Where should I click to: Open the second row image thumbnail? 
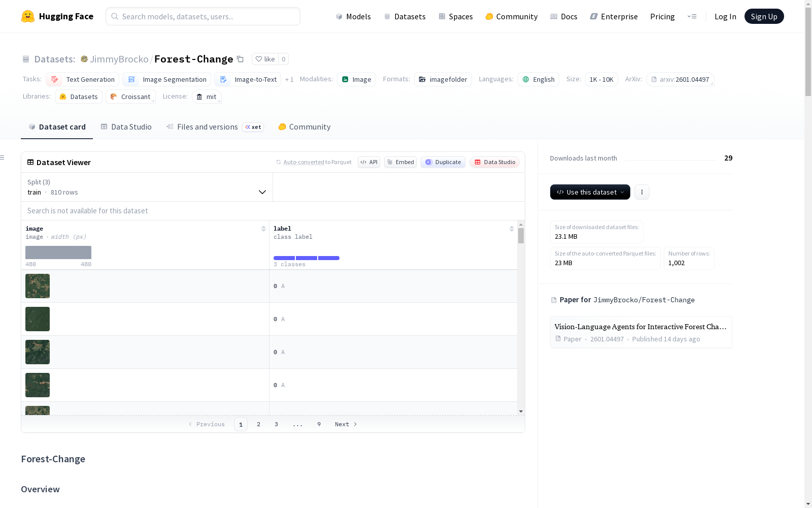pyautogui.click(x=38, y=319)
